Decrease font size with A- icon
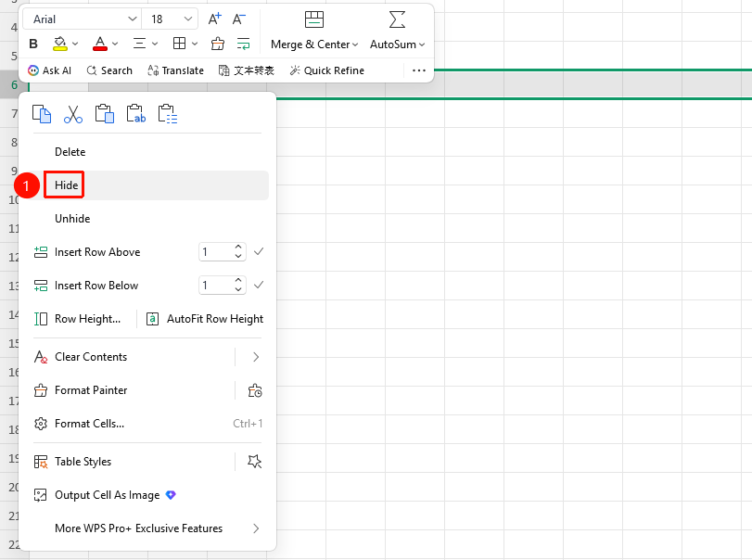This screenshot has width=752, height=560. [x=239, y=19]
